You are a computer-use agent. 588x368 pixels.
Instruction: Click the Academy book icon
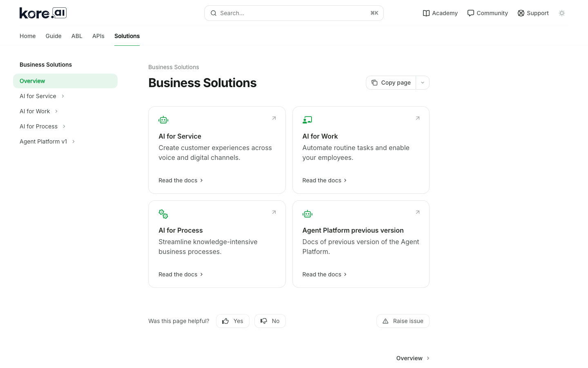pos(426,13)
